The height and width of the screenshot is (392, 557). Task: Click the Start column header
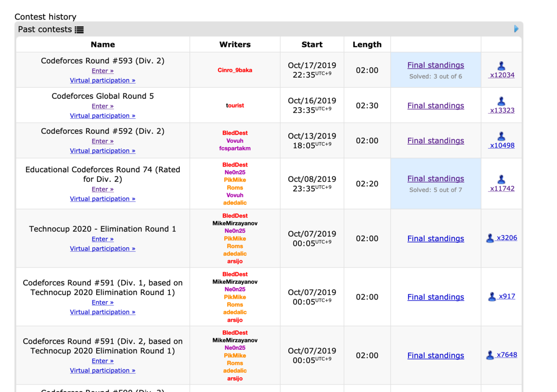point(312,45)
